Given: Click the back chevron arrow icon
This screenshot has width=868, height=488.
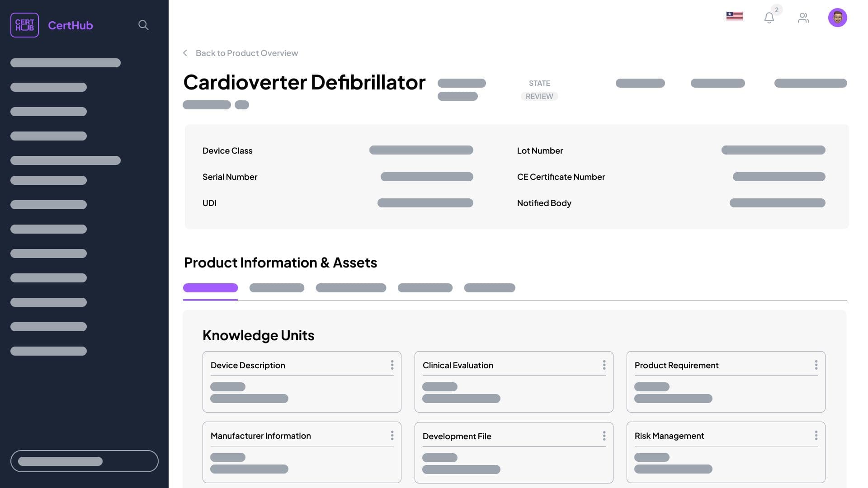Looking at the screenshot, I should point(185,53).
